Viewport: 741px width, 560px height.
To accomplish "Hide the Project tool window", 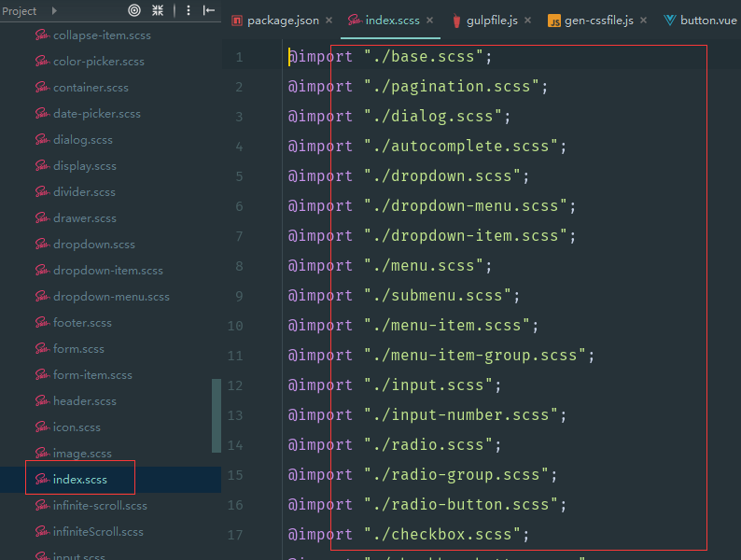I will click(209, 10).
